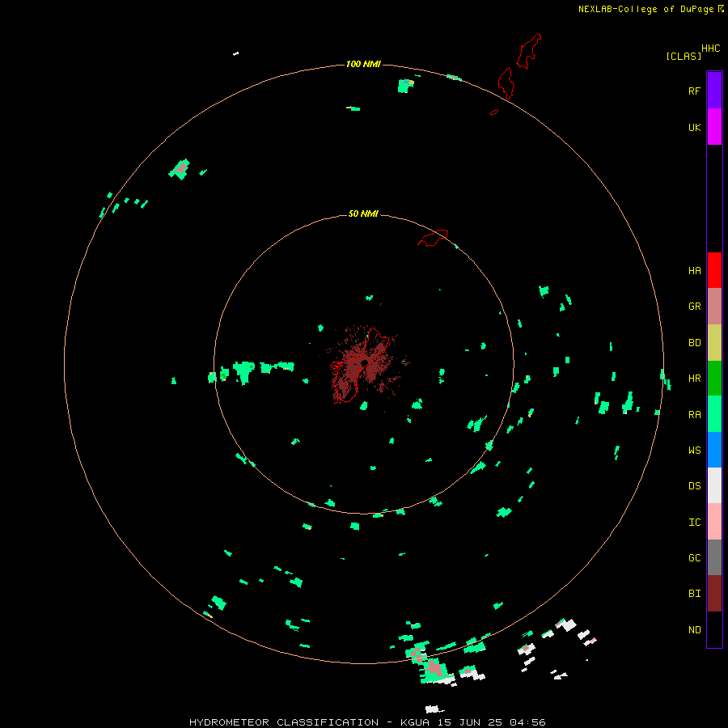The height and width of the screenshot is (728, 728).
Task: Click the RF purple legend swatch
Action: pyautogui.click(x=714, y=91)
